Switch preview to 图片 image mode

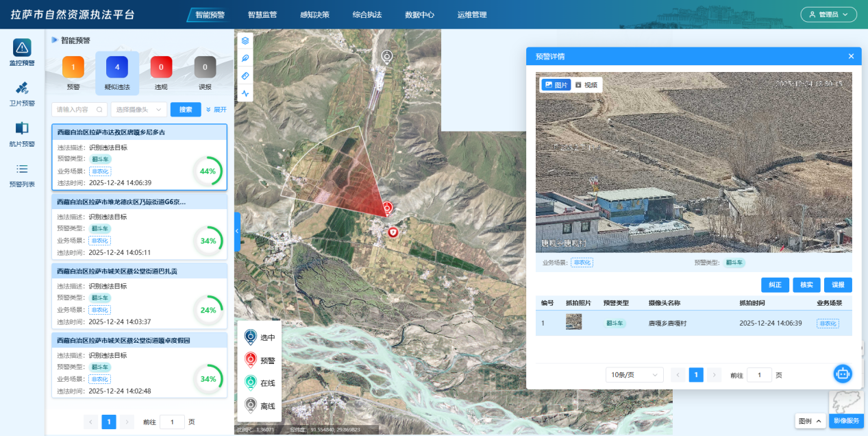[556, 85]
